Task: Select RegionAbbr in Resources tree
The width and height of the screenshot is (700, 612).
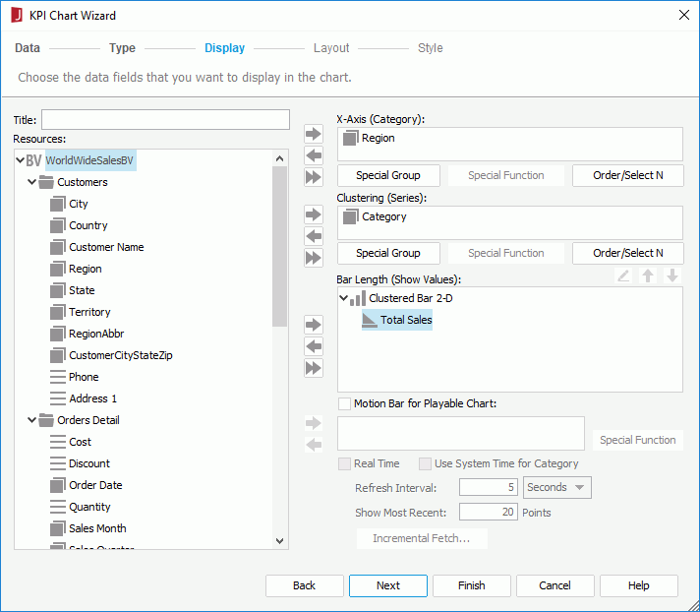Action: (96, 334)
